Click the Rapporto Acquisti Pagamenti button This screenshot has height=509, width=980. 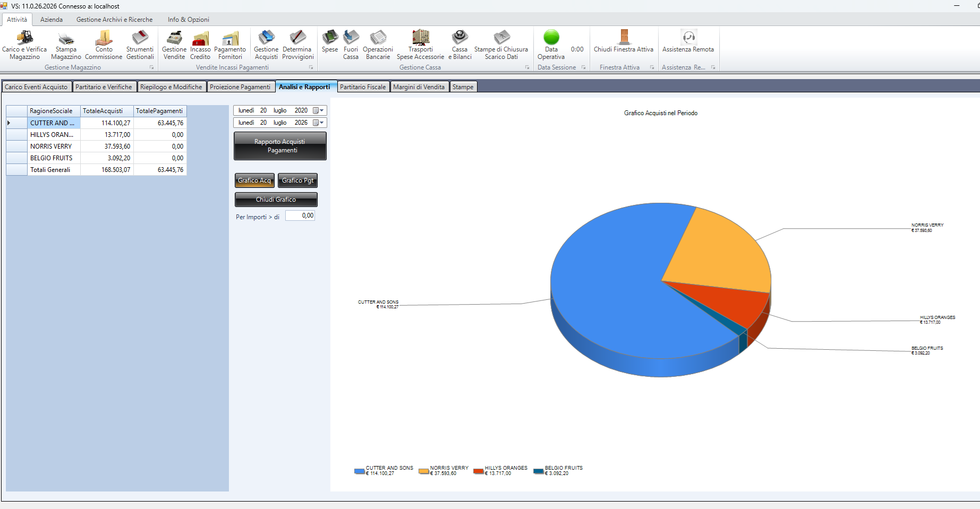pos(280,146)
